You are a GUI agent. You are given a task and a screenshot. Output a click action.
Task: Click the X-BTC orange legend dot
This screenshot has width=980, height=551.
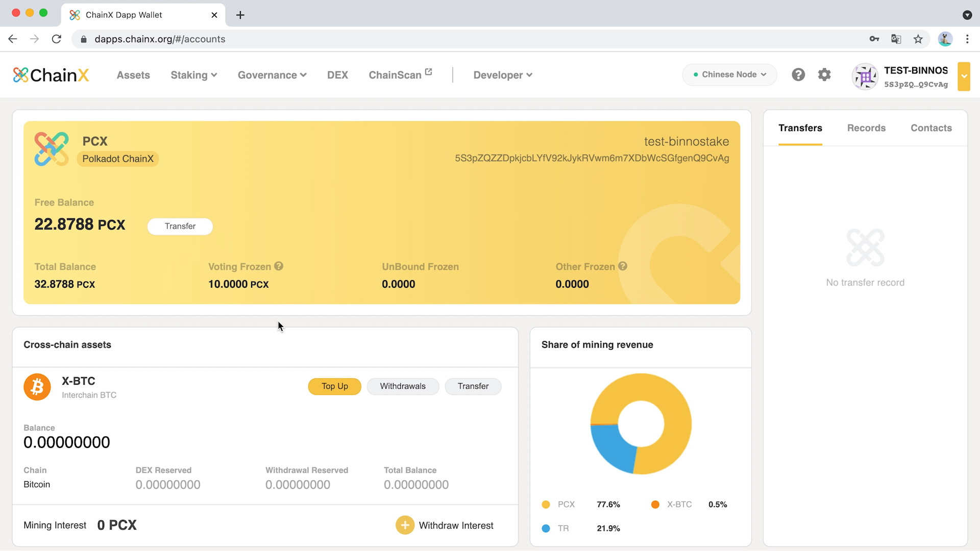[655, 505]
